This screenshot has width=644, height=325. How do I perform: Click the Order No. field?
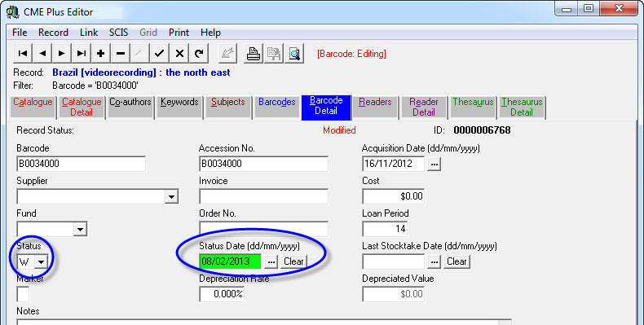263,229
